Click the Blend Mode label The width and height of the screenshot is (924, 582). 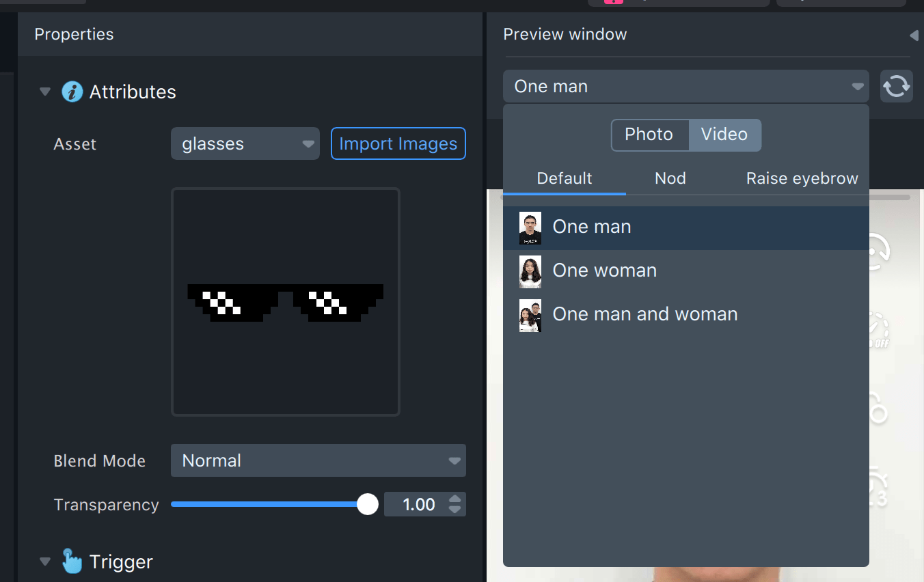pos(100,461)
